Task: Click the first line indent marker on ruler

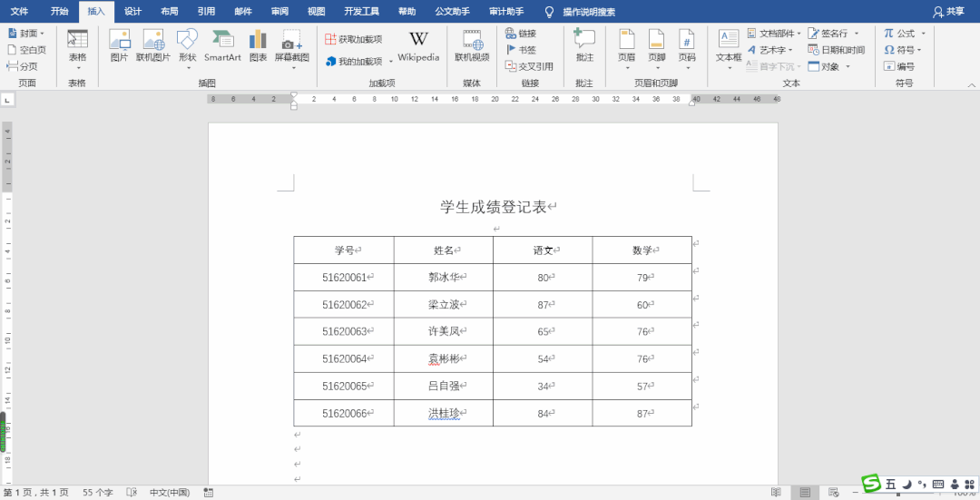Action: point(294,95)
